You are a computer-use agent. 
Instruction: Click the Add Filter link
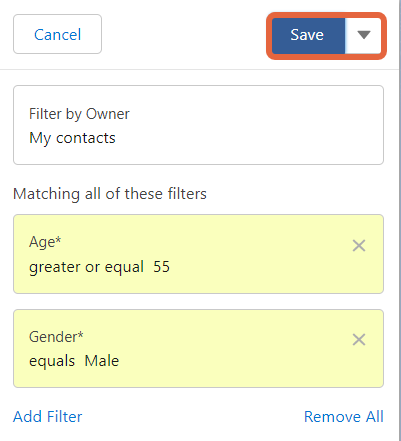tap(47, 417)
